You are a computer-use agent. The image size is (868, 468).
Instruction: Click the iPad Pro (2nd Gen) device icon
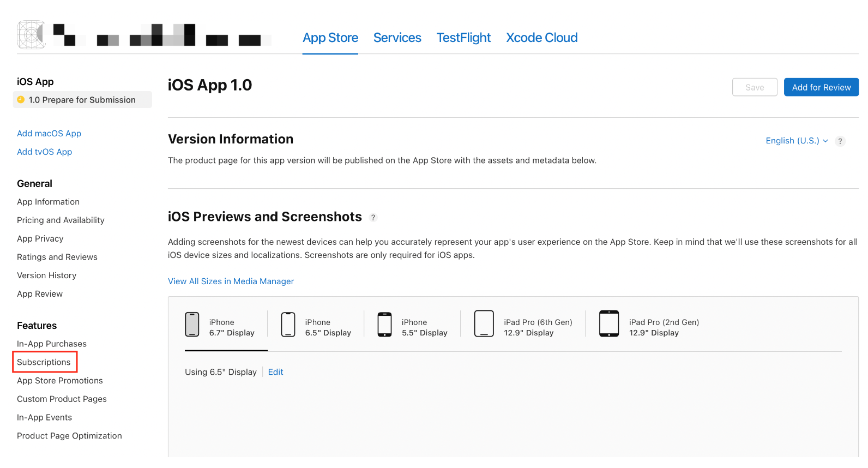(609, 323)
